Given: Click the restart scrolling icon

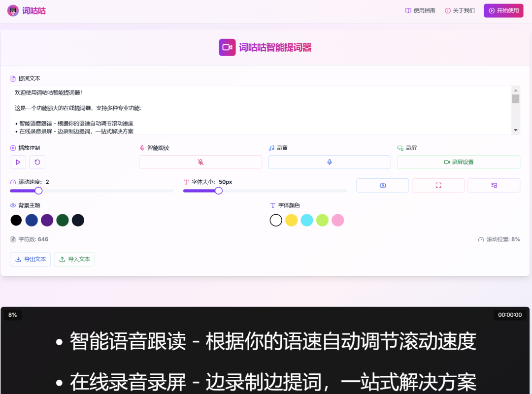Looking at the screenshot, I should point(37,162).
